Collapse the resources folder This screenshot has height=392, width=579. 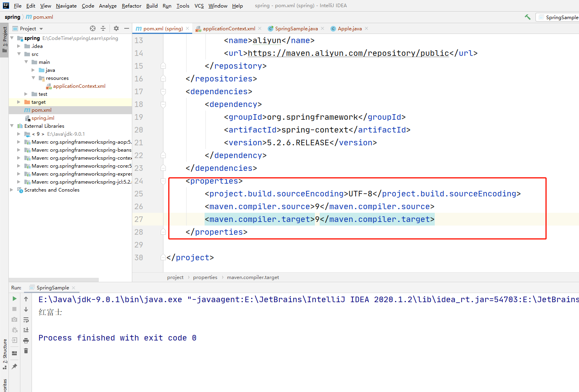click(x=33, y=78)
